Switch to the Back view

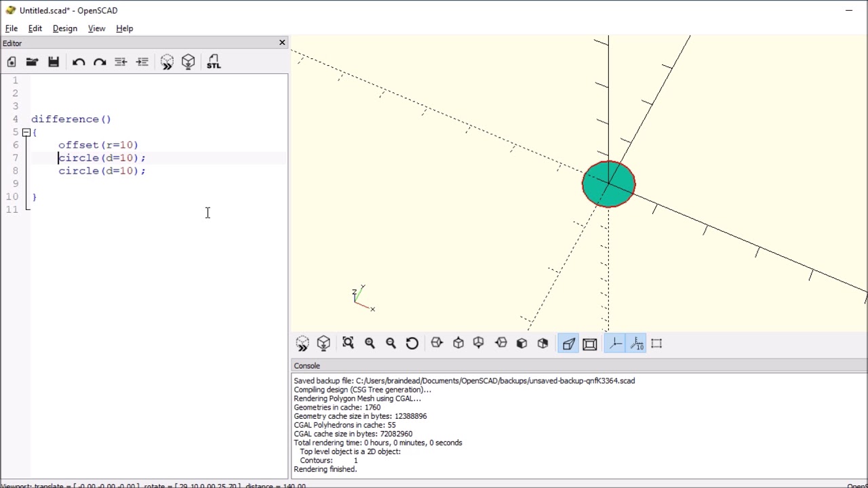542,344
